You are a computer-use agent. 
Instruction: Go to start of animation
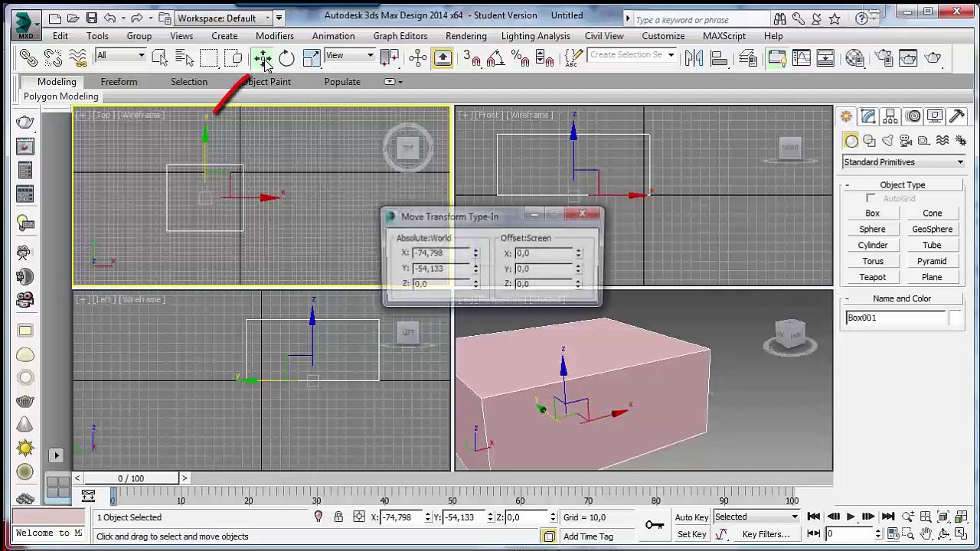point(814,517)
